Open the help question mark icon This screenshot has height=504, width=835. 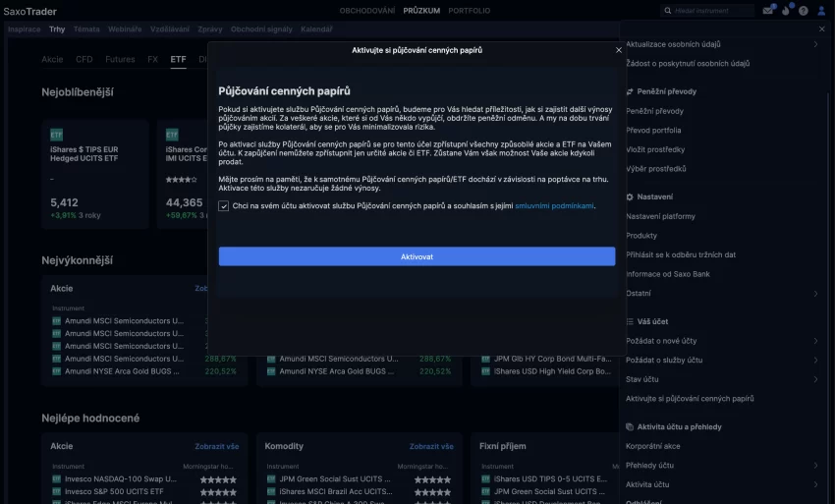click(803, 11)
